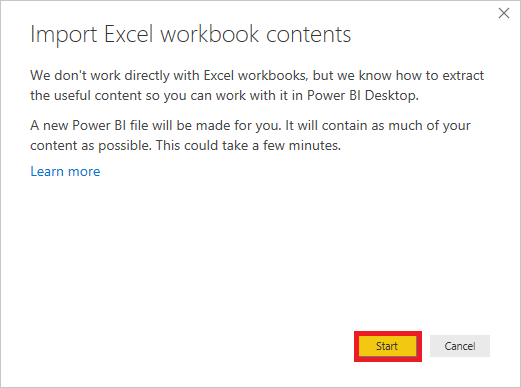Click the heading word 'Import'
Image resolution: width=521 pixels, height=388 pixels.
tap(64, 35)
